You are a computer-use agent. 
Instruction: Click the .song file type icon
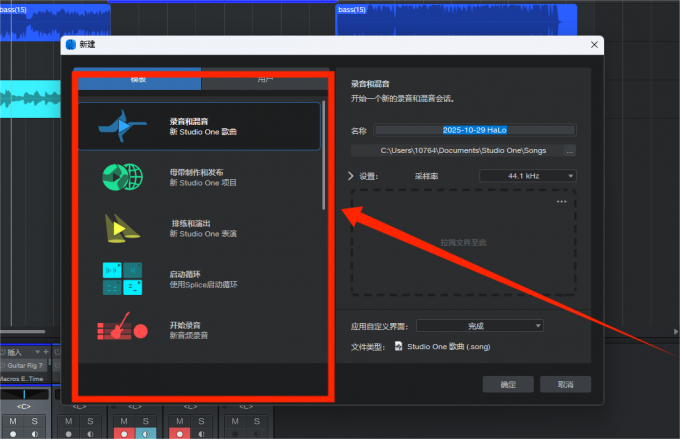(x=398, y=346)
